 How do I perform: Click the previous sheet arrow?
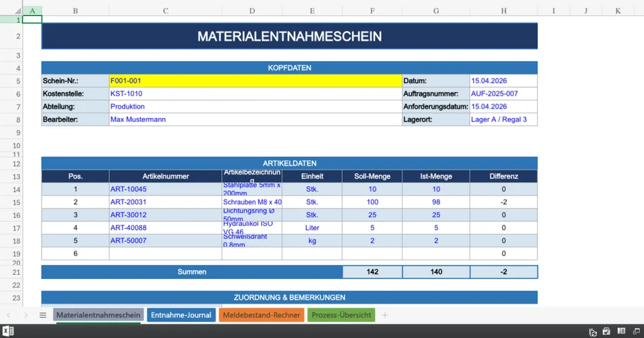pos(9,315)
